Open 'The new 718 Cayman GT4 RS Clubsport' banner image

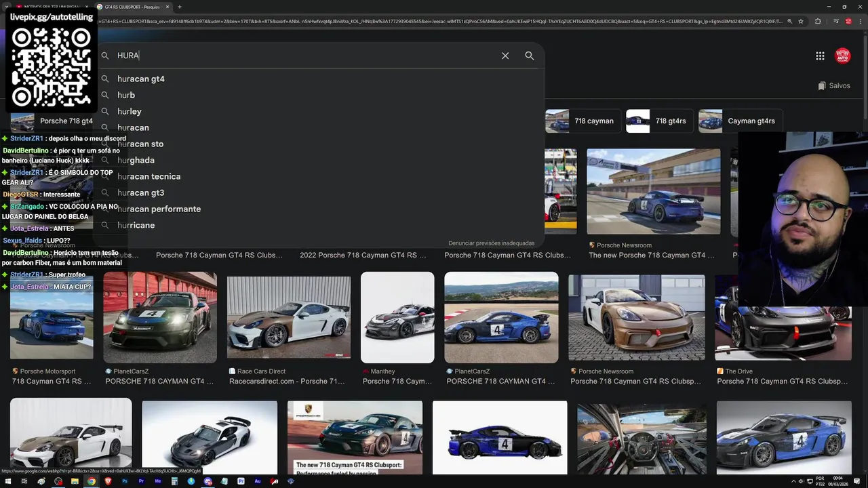[x=355, y=437]
